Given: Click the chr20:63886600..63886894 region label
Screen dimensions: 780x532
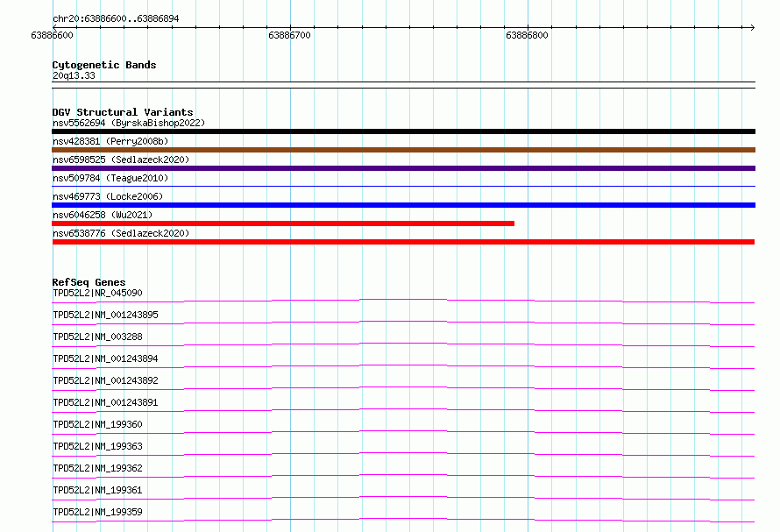Looking at the screenshot, I should (x=116, y=18).
